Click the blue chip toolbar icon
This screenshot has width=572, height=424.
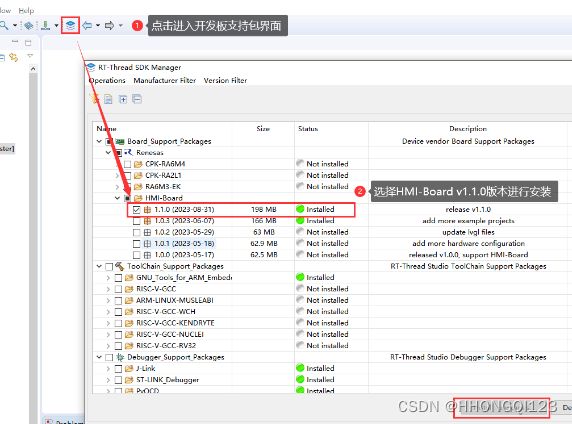(x=28, y=25)
